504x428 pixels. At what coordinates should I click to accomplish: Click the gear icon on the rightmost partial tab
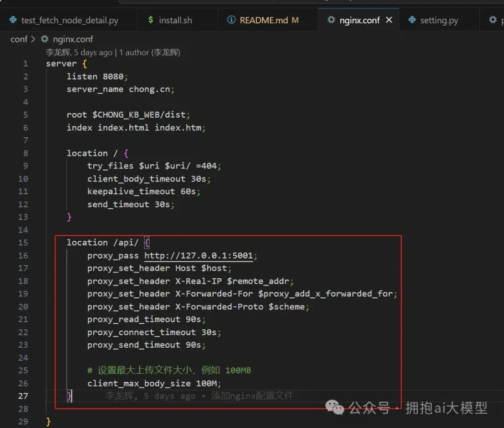coord(493,20)
